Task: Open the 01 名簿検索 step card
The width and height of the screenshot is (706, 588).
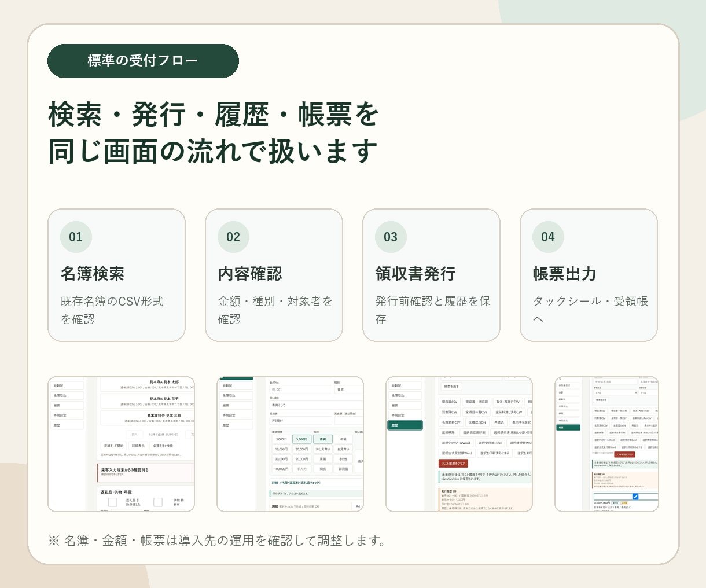Action: (x=116, y=275)
